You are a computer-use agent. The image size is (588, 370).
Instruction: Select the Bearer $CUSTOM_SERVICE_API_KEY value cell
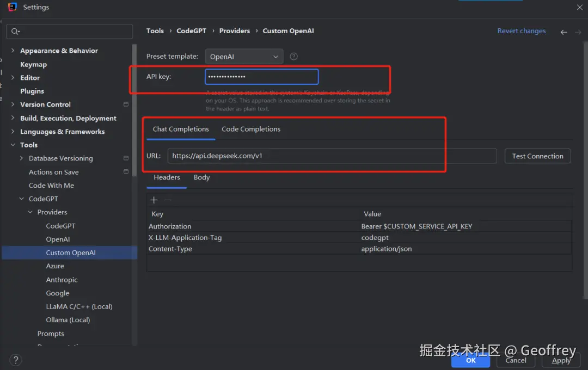(x=465, y=226)
